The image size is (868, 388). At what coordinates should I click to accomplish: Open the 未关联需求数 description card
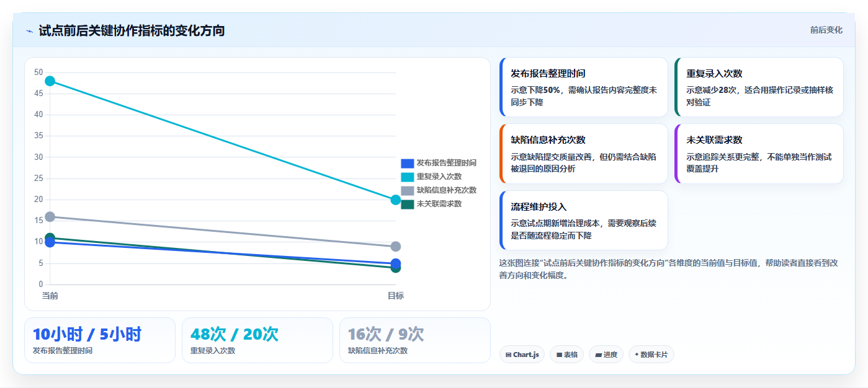pyautogui.click(x=759, y=154)
